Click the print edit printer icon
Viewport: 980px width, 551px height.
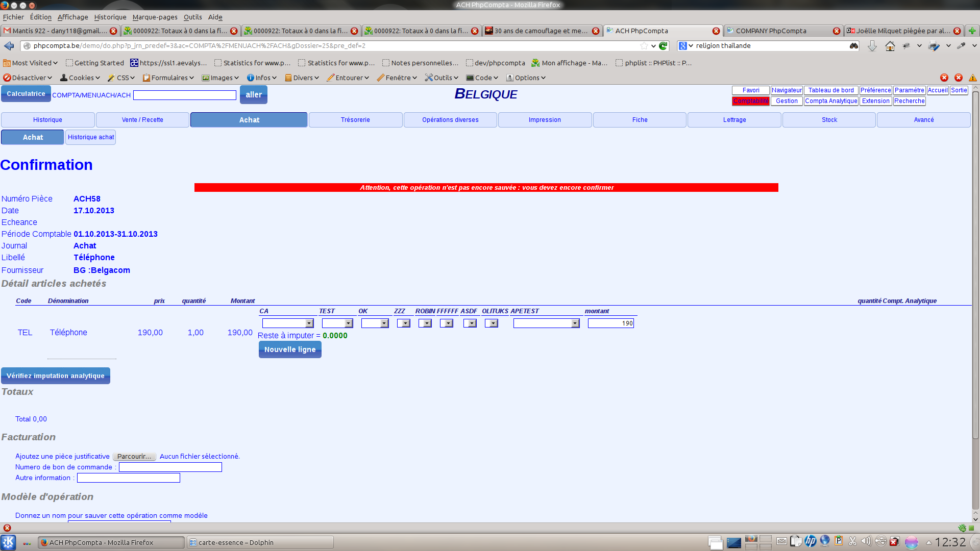click(x=934, y=46)
